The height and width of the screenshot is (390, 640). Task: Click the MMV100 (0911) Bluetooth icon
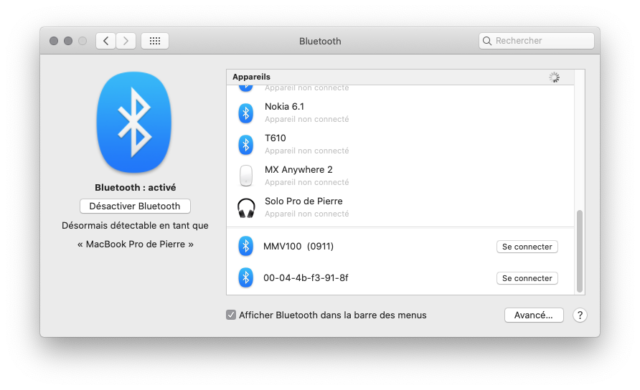point(246,246)
